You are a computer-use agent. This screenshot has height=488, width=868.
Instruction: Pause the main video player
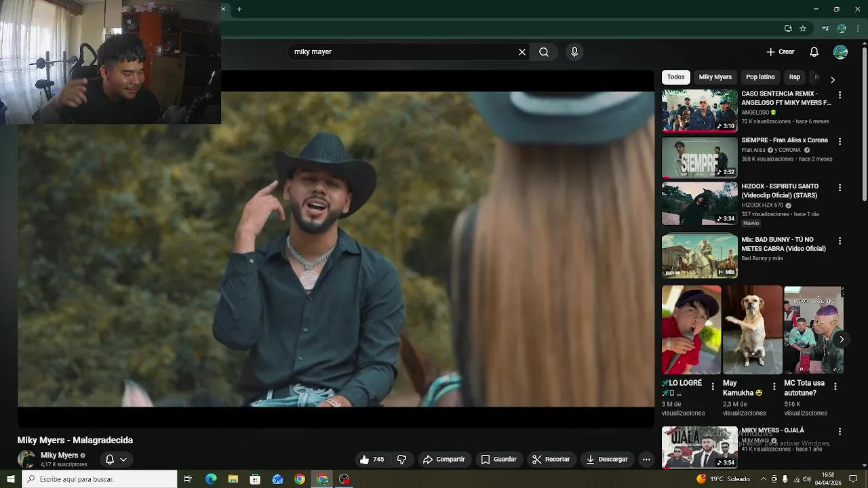tap(336, 249)
